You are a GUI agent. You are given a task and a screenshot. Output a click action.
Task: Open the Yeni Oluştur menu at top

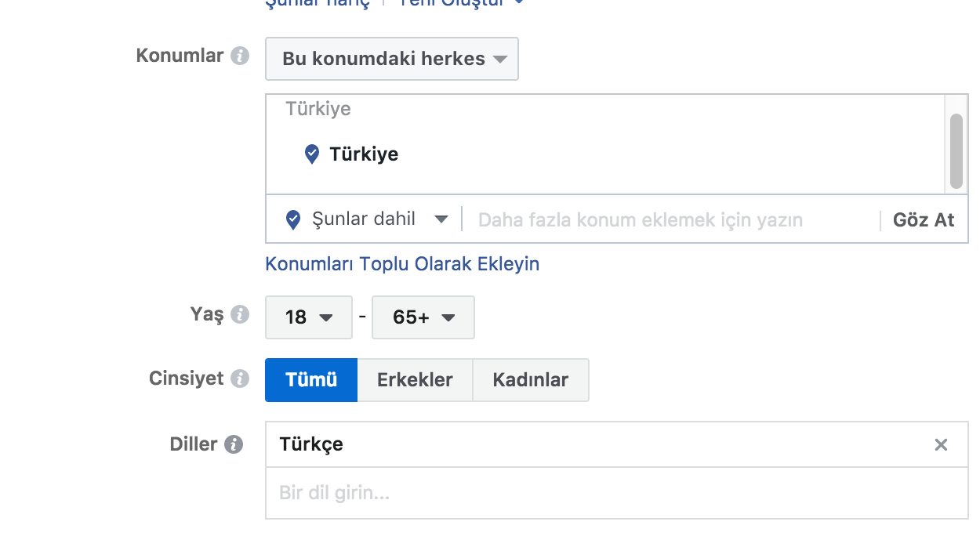point(461,3)
